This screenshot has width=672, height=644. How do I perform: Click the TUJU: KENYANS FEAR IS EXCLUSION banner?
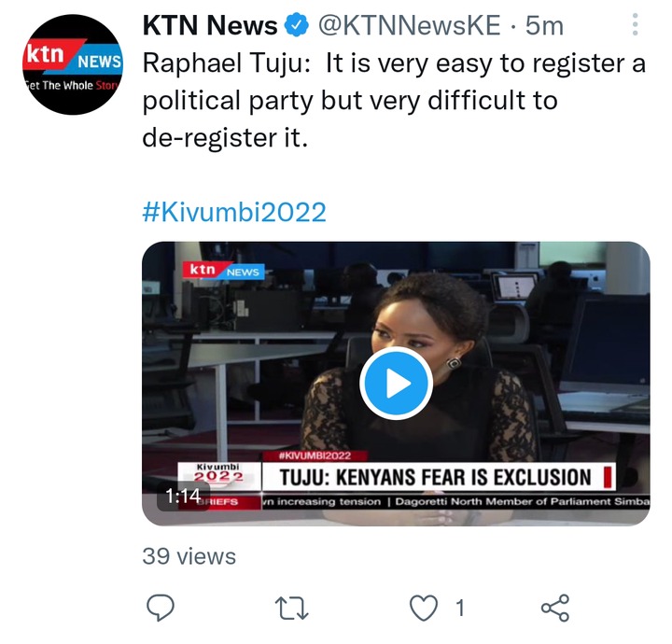tap(439, 476)
